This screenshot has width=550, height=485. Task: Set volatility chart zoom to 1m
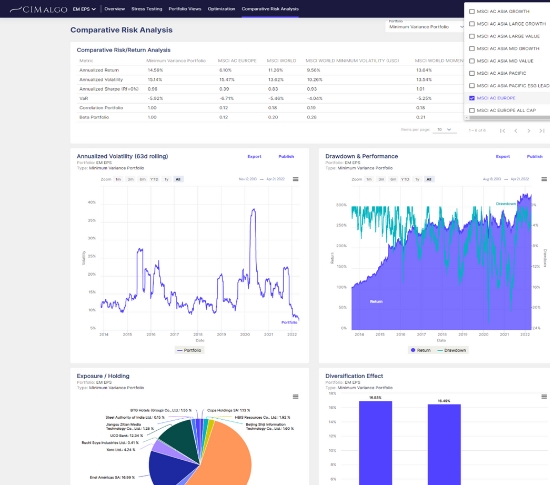[x=119, y=179]
